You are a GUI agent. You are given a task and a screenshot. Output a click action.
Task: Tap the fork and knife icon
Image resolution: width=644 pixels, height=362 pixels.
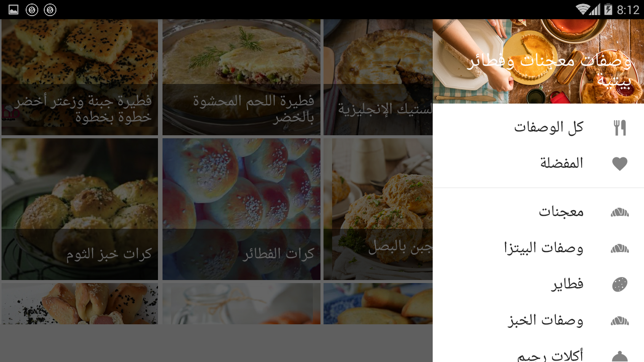coord(620,128)
